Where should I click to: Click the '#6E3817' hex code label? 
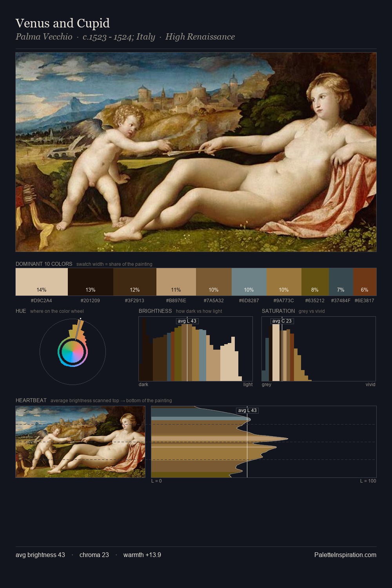tap(365, 301)
